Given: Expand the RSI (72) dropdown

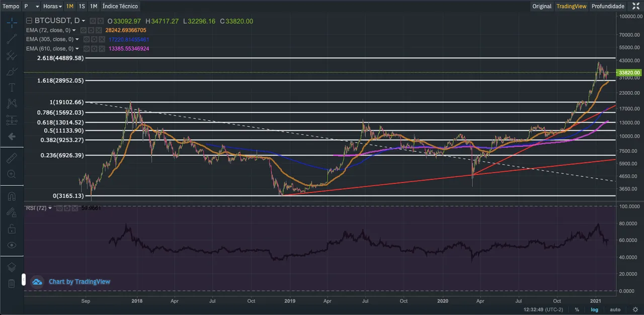Looking at the screenshot, I should [50, 208].
